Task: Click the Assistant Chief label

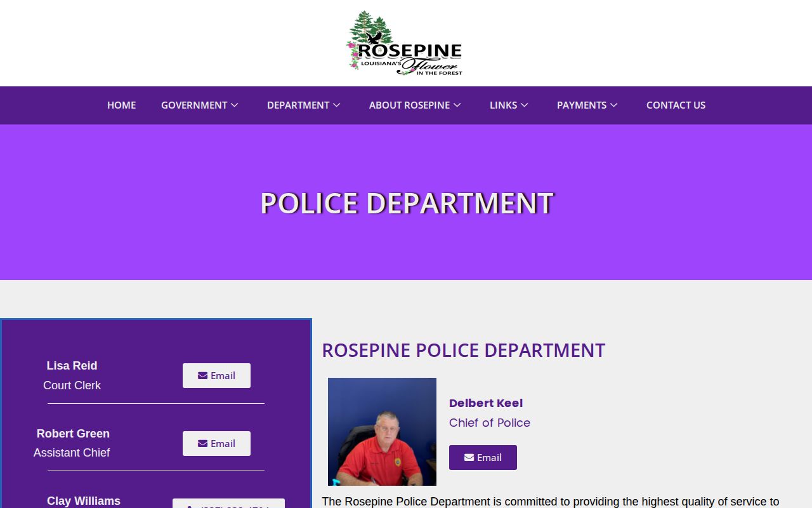Action: coord(72,453)
